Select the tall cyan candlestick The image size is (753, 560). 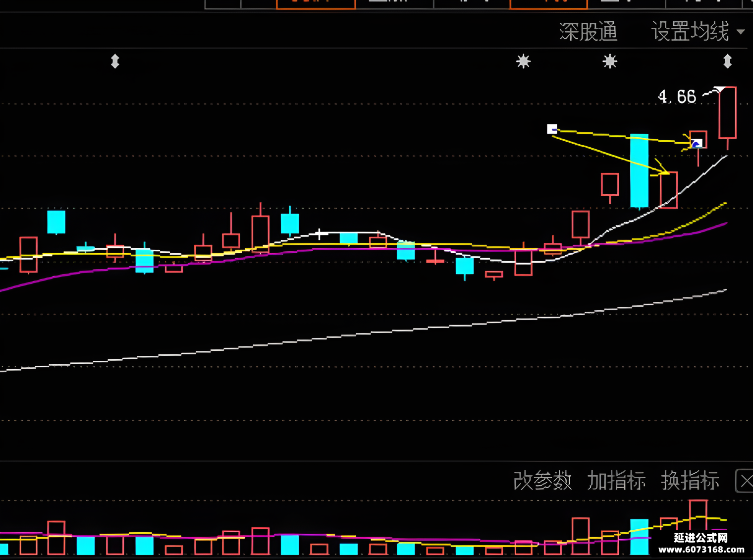click(x=639, y=170)
